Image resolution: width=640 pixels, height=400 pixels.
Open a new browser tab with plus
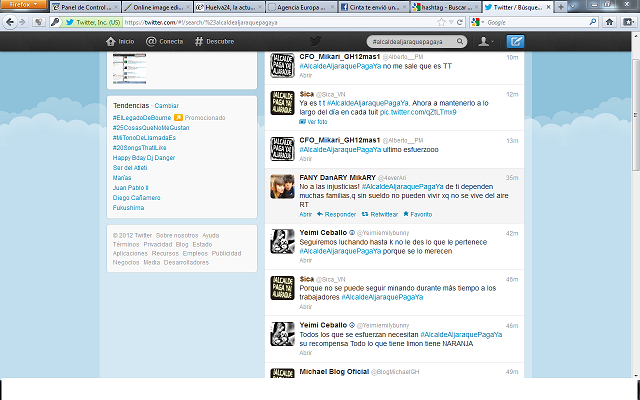[x=561, y=7]
